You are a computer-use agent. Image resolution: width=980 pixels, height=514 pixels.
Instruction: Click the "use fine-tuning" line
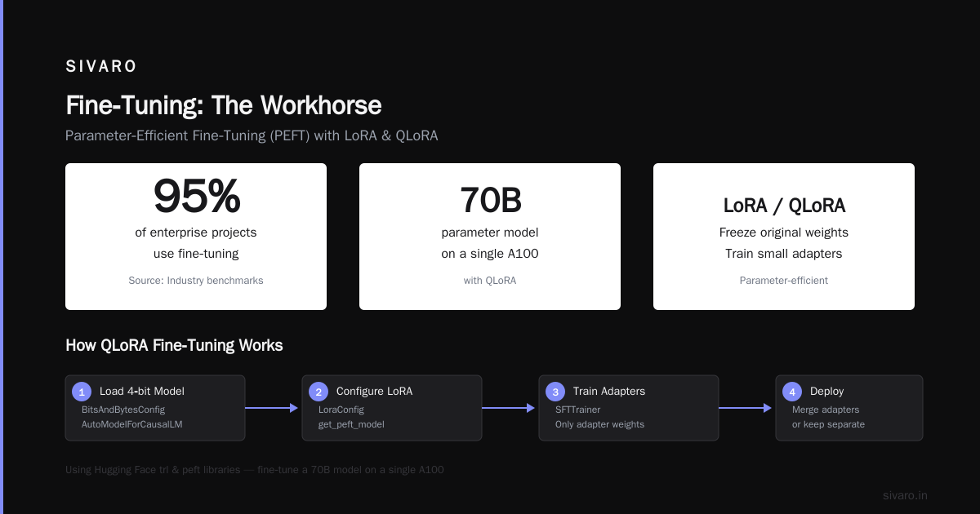(196, 254)
